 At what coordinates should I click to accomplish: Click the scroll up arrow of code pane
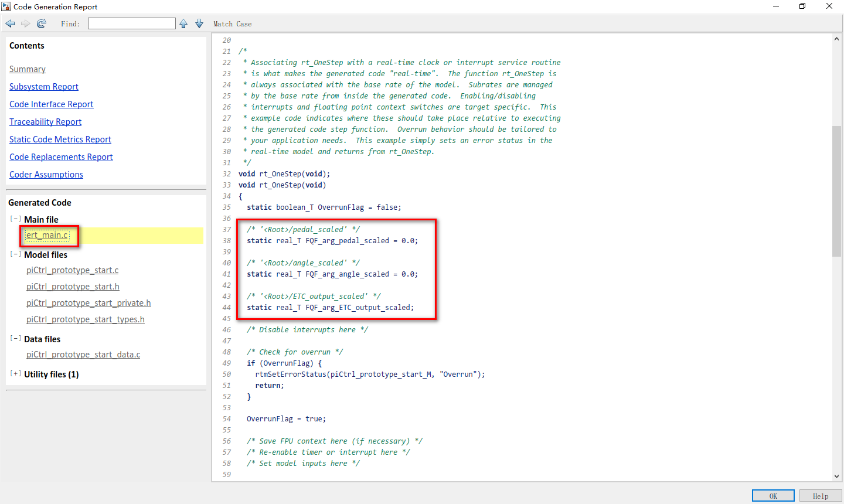tap(836, 39)
